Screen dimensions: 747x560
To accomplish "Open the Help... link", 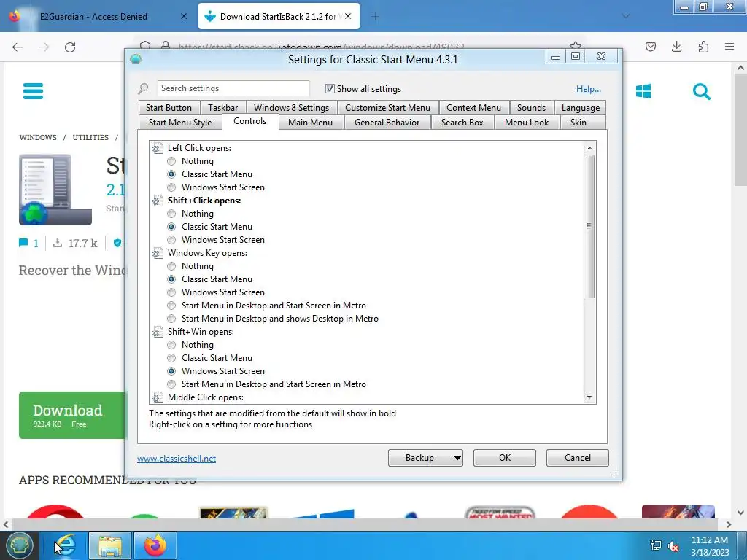I will pyautogui.click(x=589, y=88).
